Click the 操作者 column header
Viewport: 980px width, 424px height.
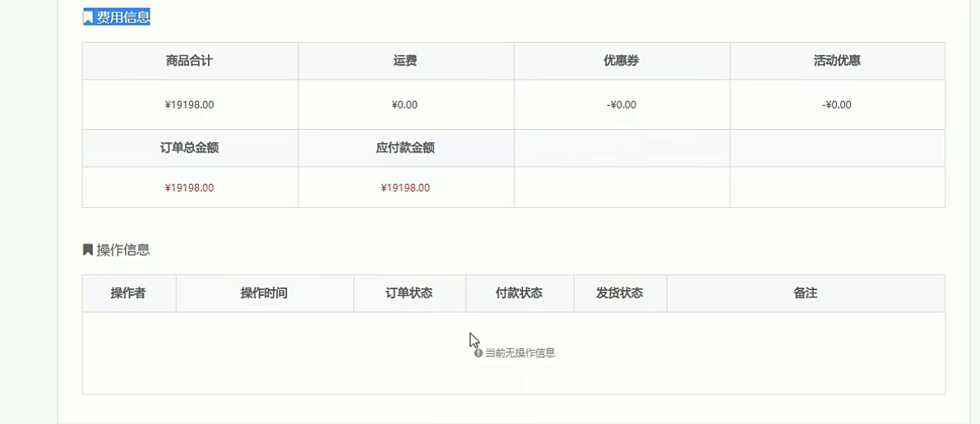coord(129,293)
